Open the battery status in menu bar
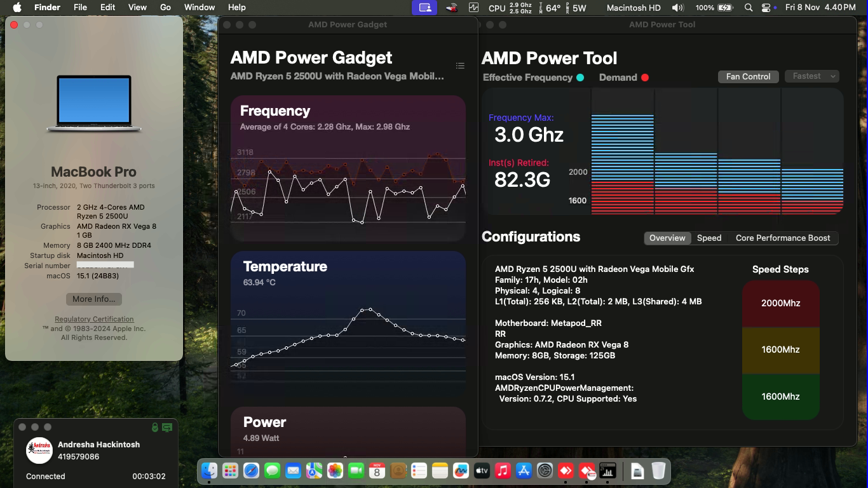The height and width of the screenshot is (488, 868). coord(714,8)
